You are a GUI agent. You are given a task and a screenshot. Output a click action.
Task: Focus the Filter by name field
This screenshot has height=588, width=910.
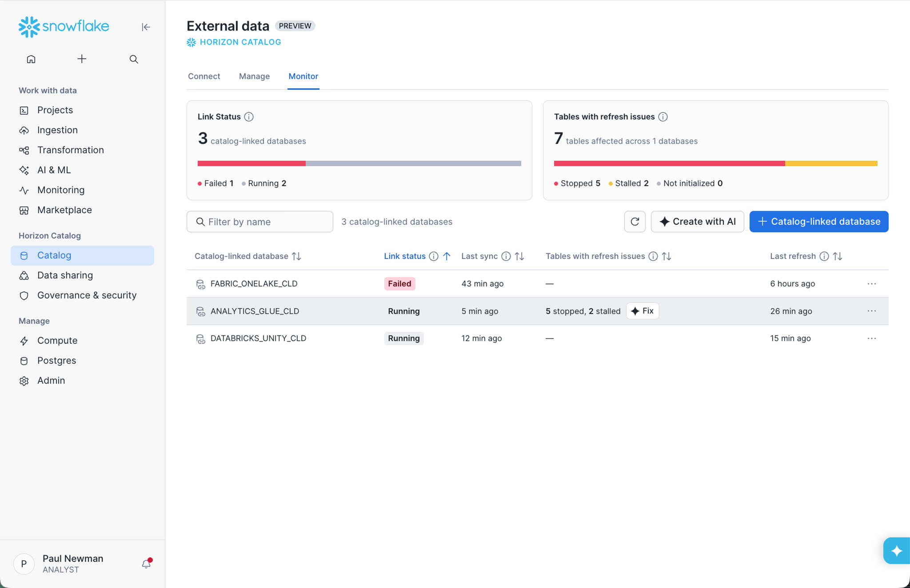point(260,222)
